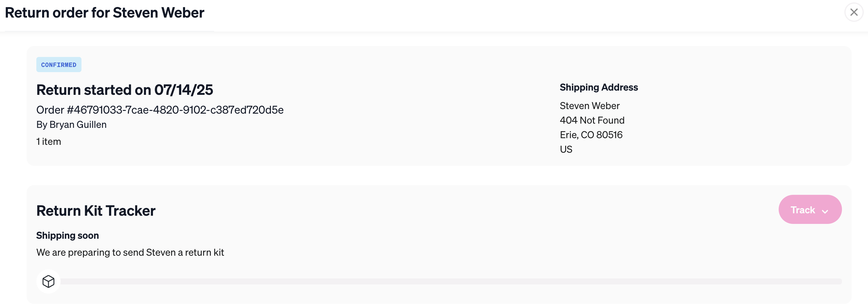The image size is (868, 306).
Task: Click '404 Not Found' address line
Action: 592,120
